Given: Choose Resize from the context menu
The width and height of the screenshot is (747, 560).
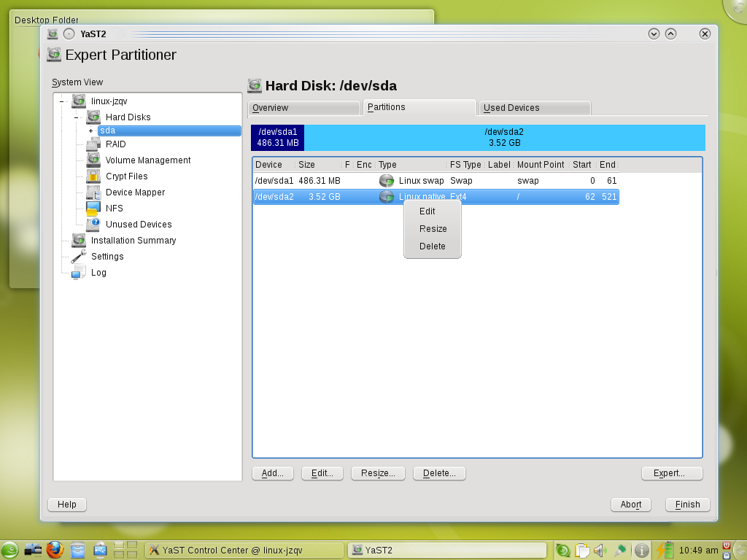Looking at the screenshot, I should pos(433,229).
